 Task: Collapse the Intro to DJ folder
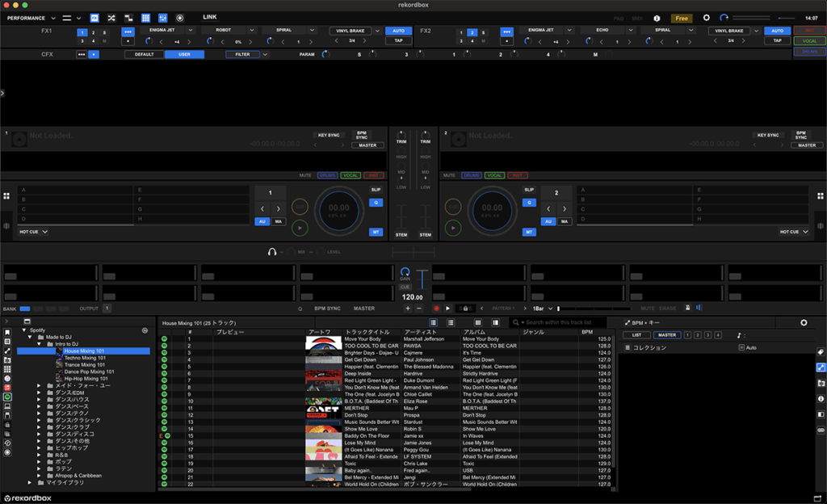(x=39, y=344)
